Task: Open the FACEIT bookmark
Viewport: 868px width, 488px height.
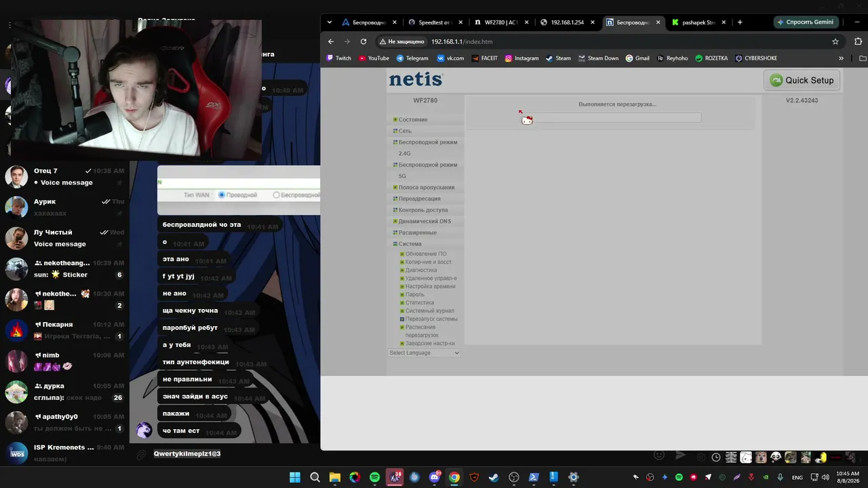Action: point(484,58)
